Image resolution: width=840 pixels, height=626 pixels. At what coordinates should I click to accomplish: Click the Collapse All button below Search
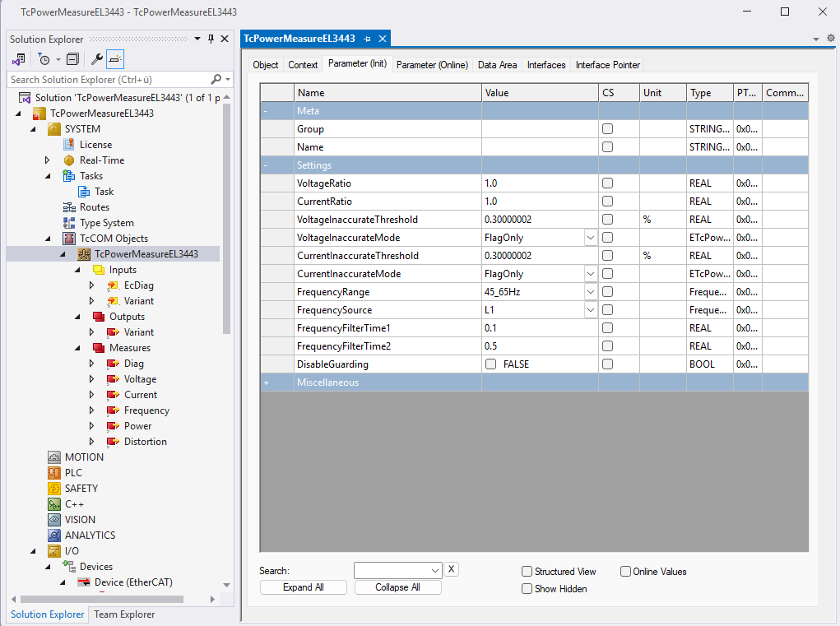coord(397,587)
